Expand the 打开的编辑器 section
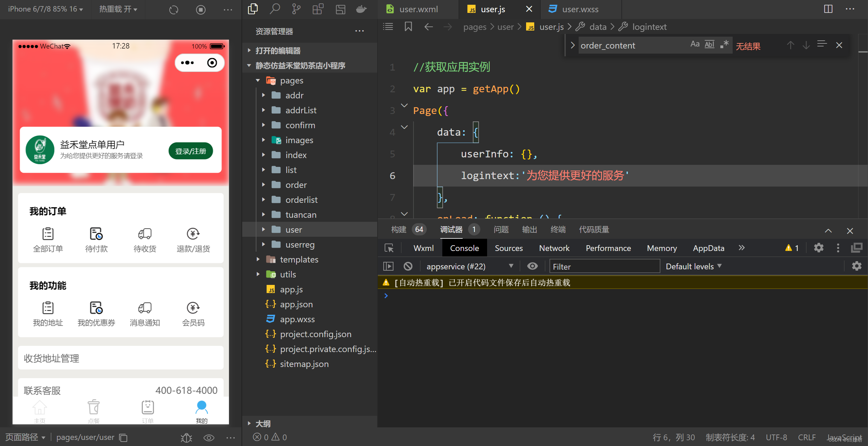Screen dimensions: 868x446 tap(309, 51)
